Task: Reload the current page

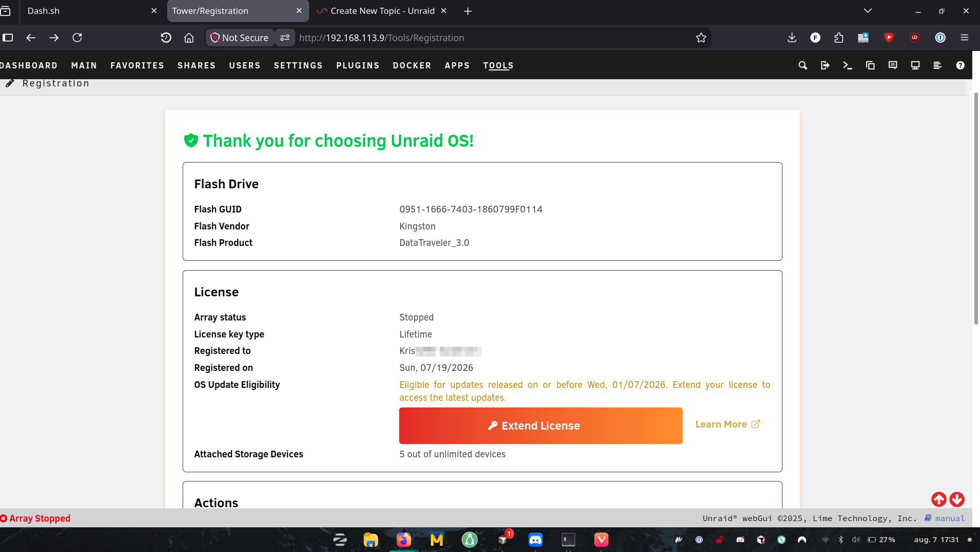Action: (x=77, y=38)
